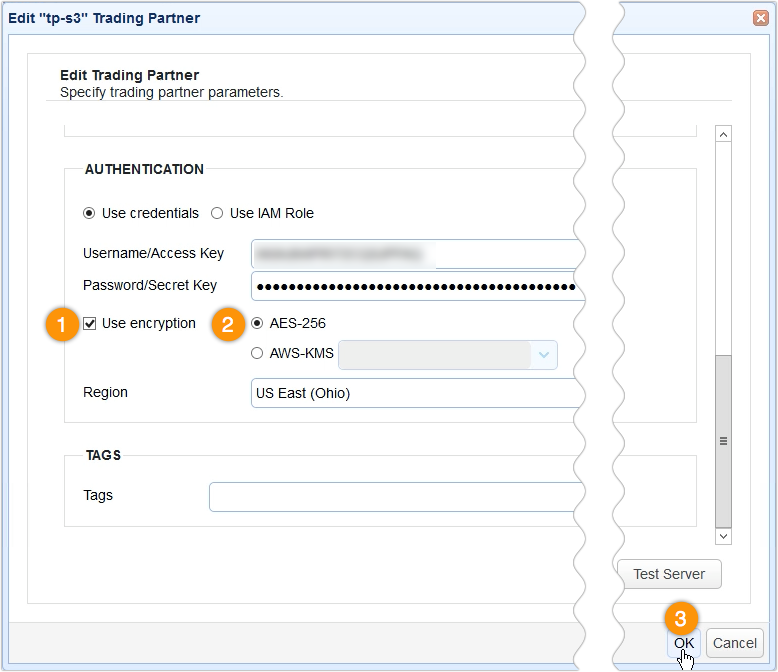Viewport: 778px width, 672px height.
Task: Toggle the Use encryption checkbox
Action: click(x=90, y=324)
